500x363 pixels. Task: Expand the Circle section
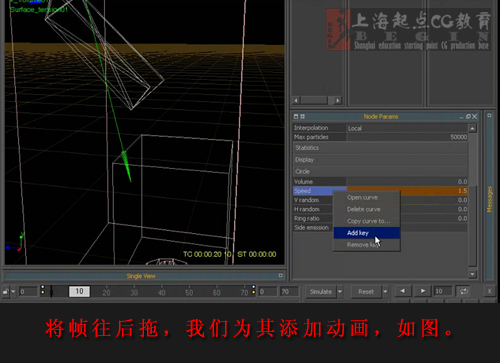tap(381, 171)
